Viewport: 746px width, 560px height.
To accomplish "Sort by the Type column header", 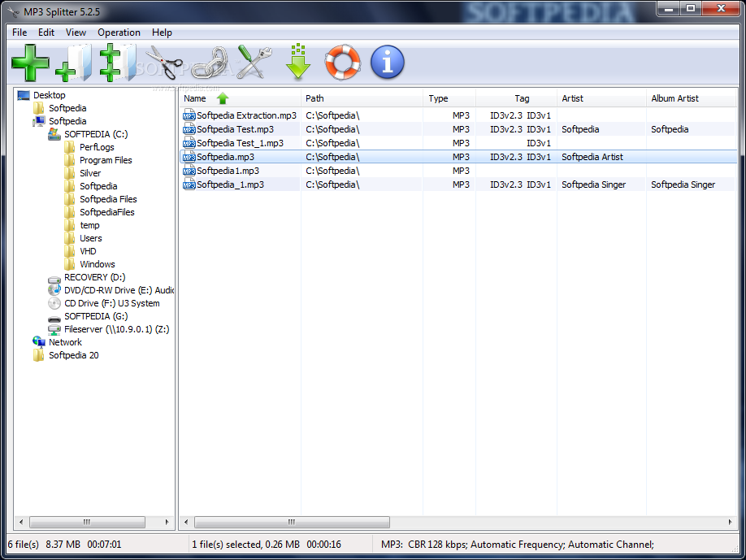I will 449,98.
